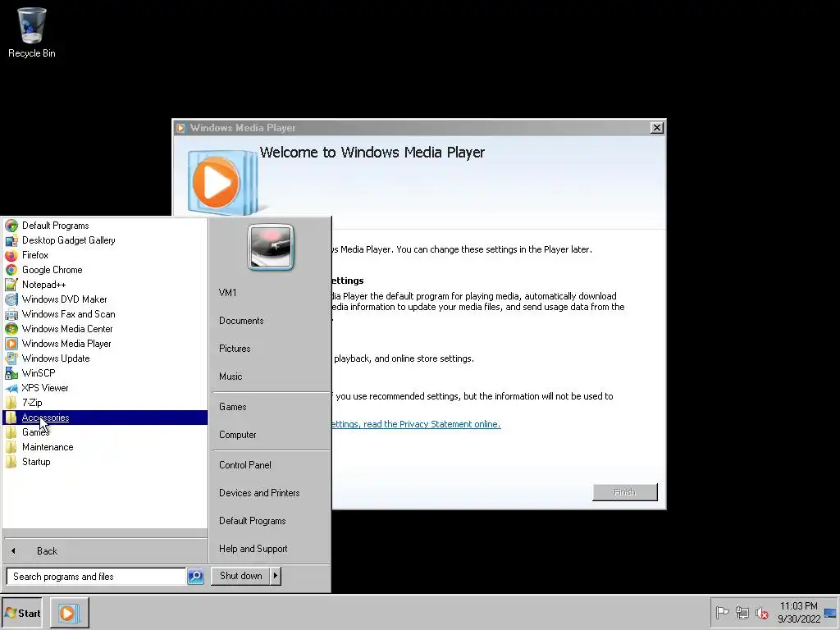Click Show desktop icon beside clock
The width and height of the screenshot is (840, 630).
pyautogui.click(x=830, y=612)
